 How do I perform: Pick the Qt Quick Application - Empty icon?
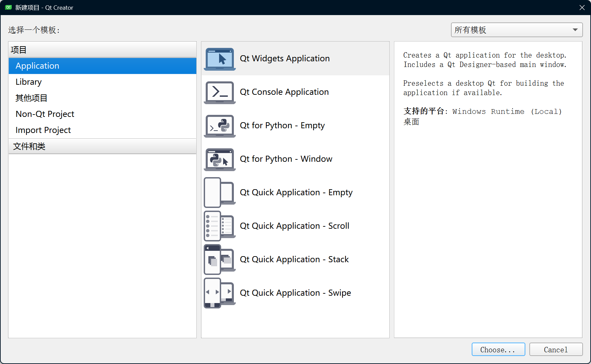click(220, 193)
